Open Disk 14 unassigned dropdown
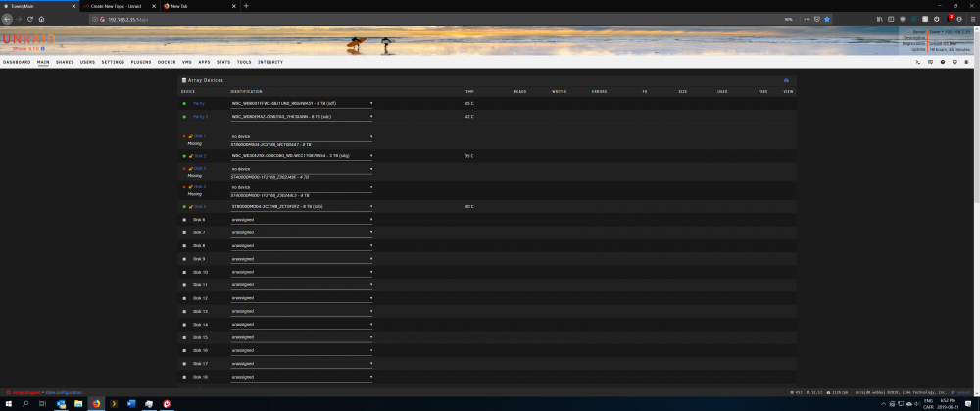 302,325
